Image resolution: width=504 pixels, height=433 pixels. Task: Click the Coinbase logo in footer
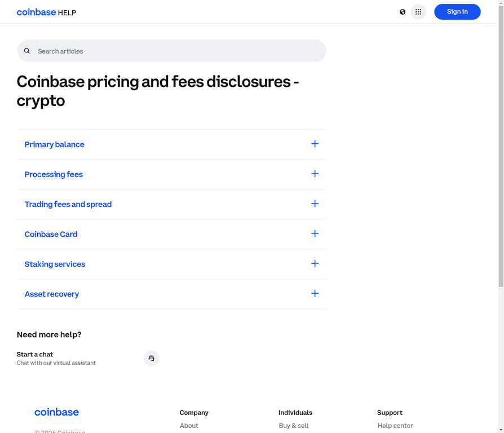[56, 412]
